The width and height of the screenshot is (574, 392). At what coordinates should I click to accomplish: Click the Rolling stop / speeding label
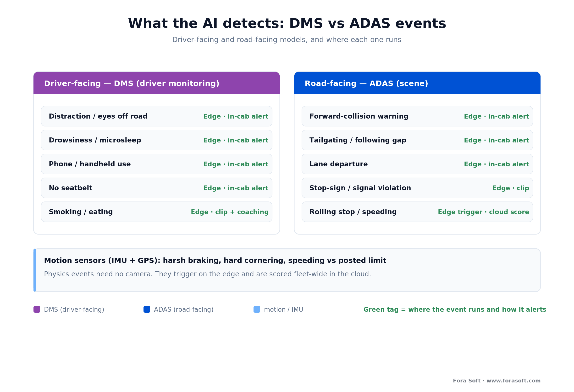point(353,212)
